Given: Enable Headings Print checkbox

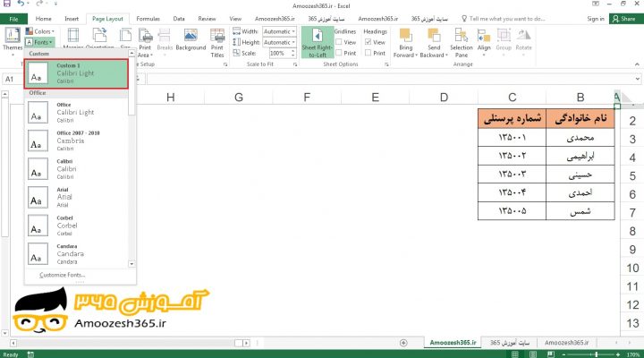Looking at the screenshot, I should point(368,53).
